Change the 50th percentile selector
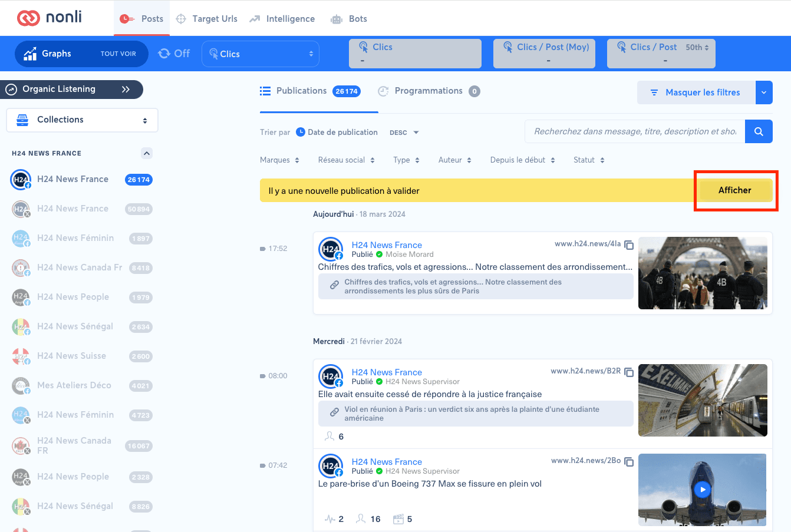The height and width of the screenshot is (532, 791). [697, 47]
